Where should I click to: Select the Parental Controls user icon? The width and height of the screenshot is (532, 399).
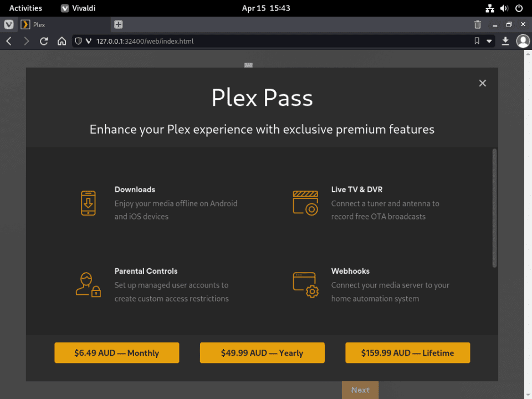click(87, 284)
